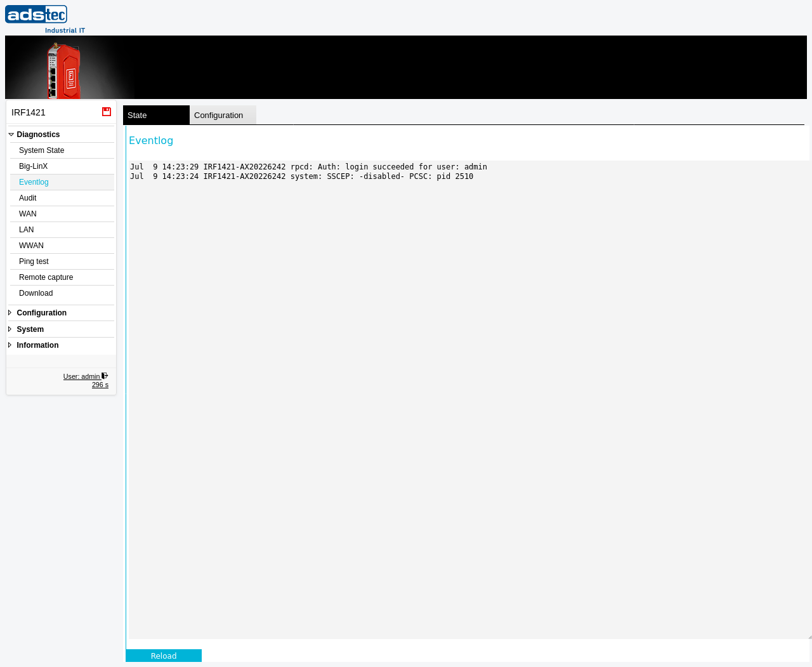Viewport: 812px width, 667px height.
Task: Click the 296 s session timer link
Action: [x=100, y=385]
